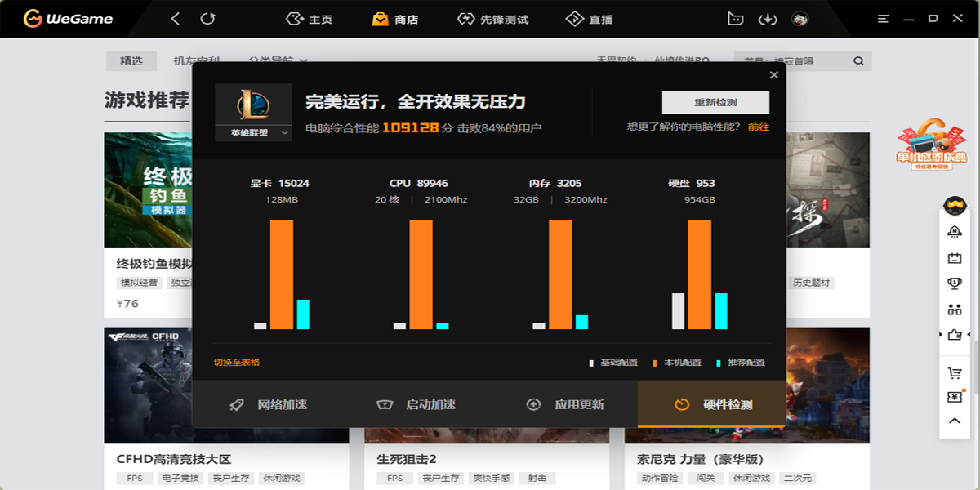Switch to the 应用更新 tab

pyautogui.click(x=563, y=404)
